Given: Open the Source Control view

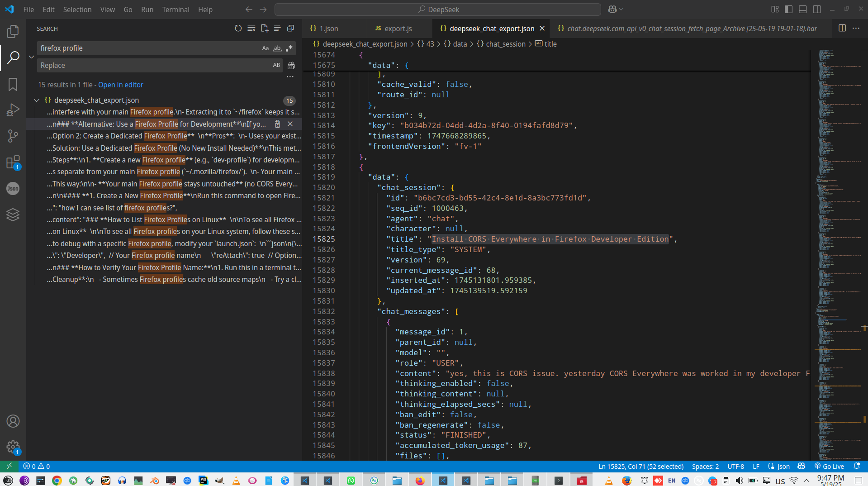Looking at the screenshot, I should pyautogui.click(x=13, y=136).
